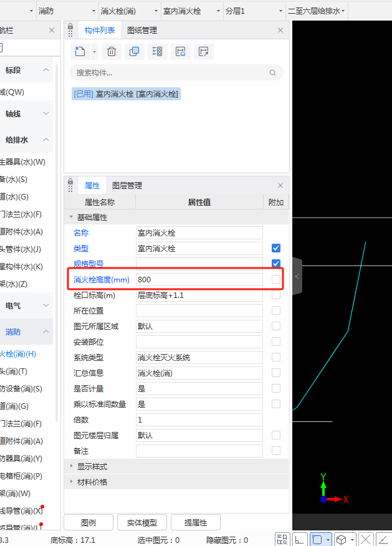Check the 图元所属区域 附加 checkbox

276,326
